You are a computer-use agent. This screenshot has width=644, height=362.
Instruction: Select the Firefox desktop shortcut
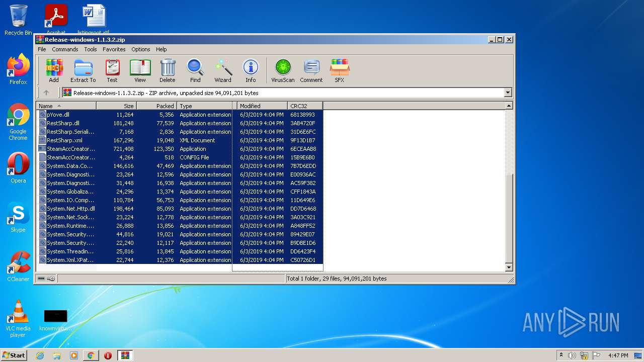(18, 69)
